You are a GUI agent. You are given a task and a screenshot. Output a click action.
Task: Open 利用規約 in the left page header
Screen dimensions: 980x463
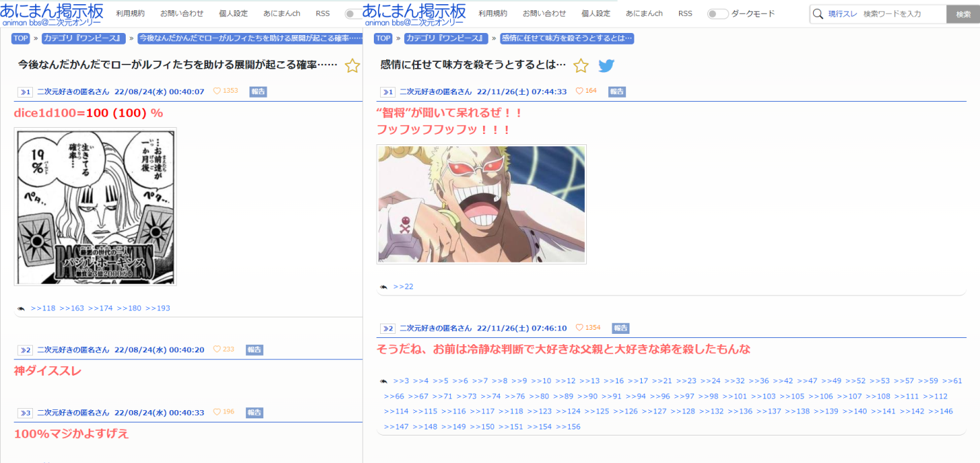click(x=130, y=14)
